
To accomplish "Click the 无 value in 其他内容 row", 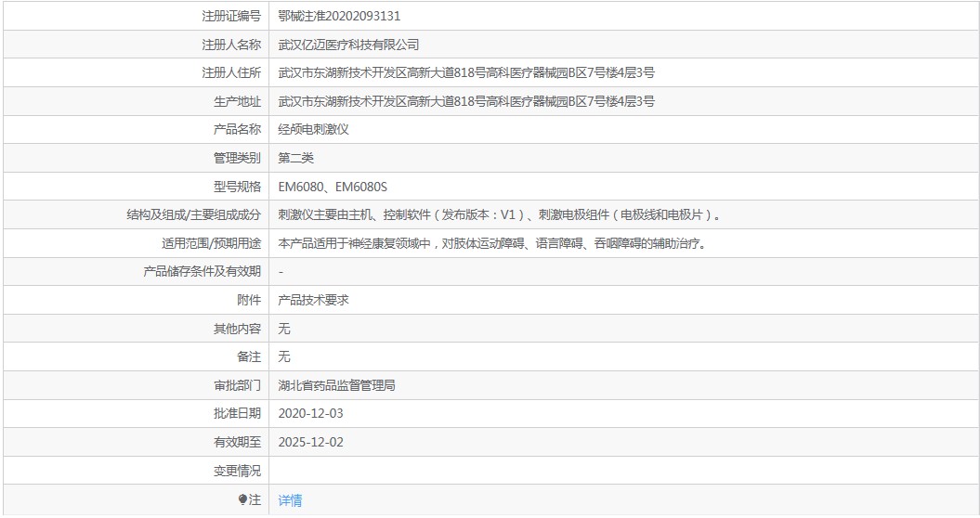I will pyautogui.click(x=284, y=329).
